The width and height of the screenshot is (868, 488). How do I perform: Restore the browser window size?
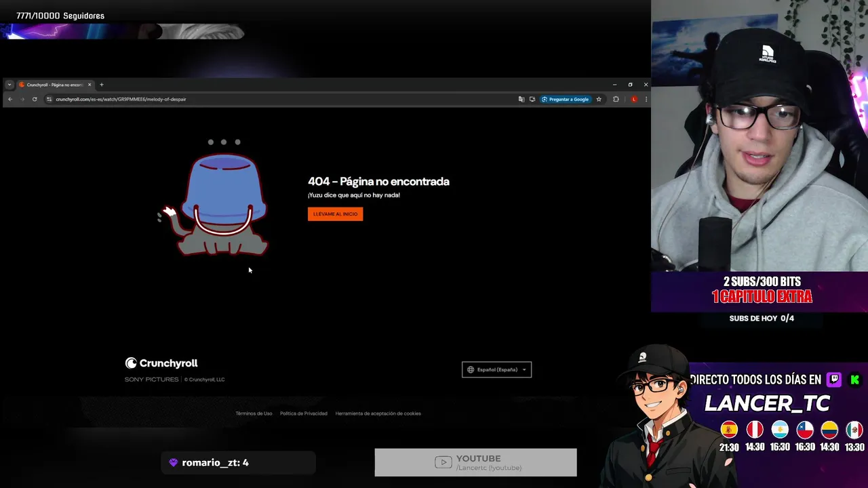coord(630,85)
